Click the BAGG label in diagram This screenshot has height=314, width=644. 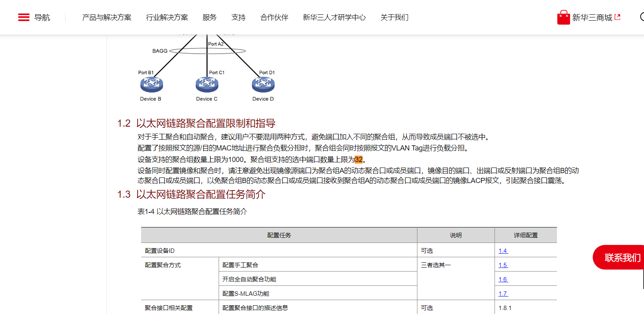[x=160, y=51]
